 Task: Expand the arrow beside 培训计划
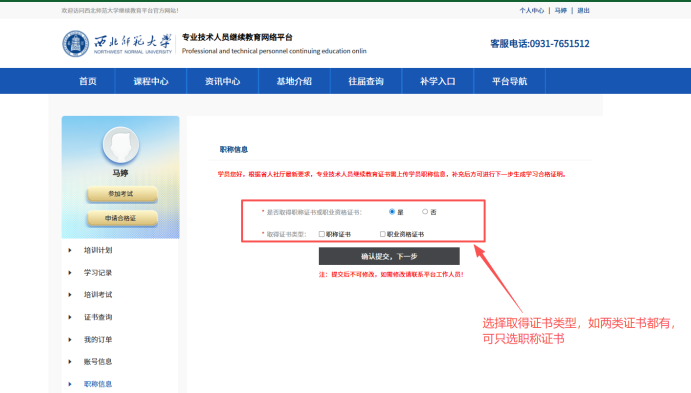70,250
